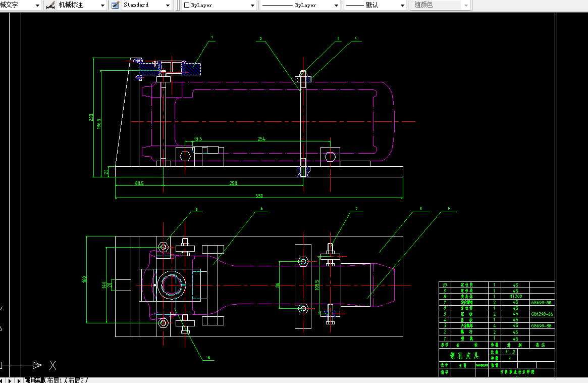This screenshot has height=383, width=588.
Task: Click the white ByLayer color swatch
Action: 187,5
